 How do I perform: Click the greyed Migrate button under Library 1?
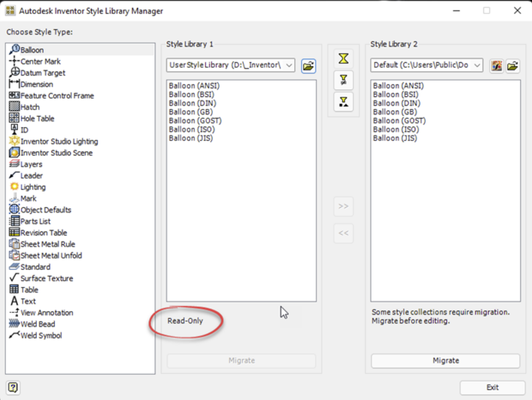[241, 361]
